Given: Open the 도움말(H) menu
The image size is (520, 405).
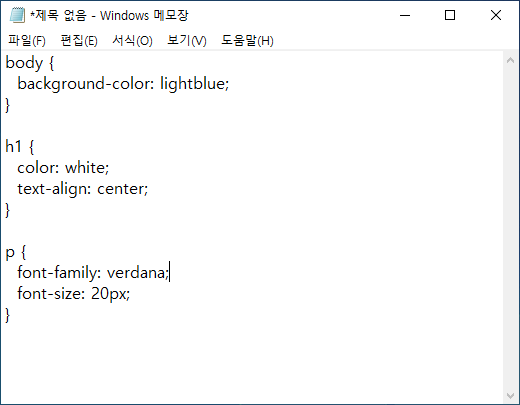Looking at the screenshot, I should pos(247,41).
